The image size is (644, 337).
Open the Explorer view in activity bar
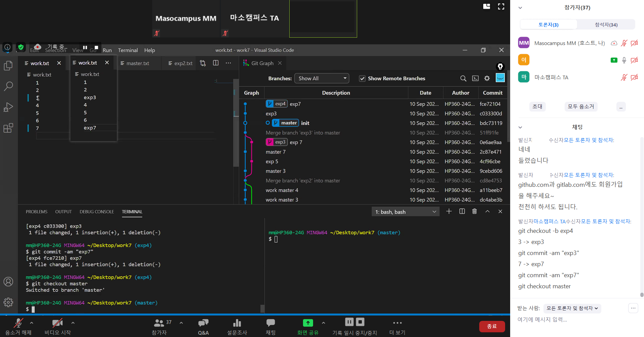point(8,66)
